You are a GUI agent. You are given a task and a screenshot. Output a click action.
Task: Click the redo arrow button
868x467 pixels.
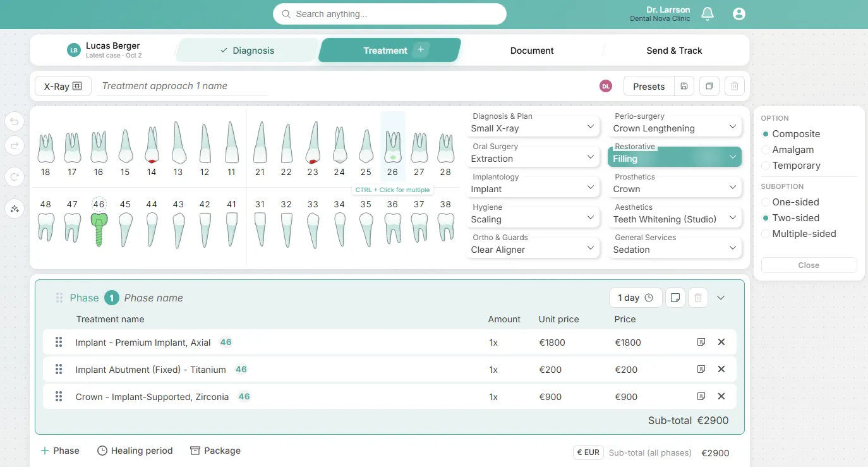(15, 146)
